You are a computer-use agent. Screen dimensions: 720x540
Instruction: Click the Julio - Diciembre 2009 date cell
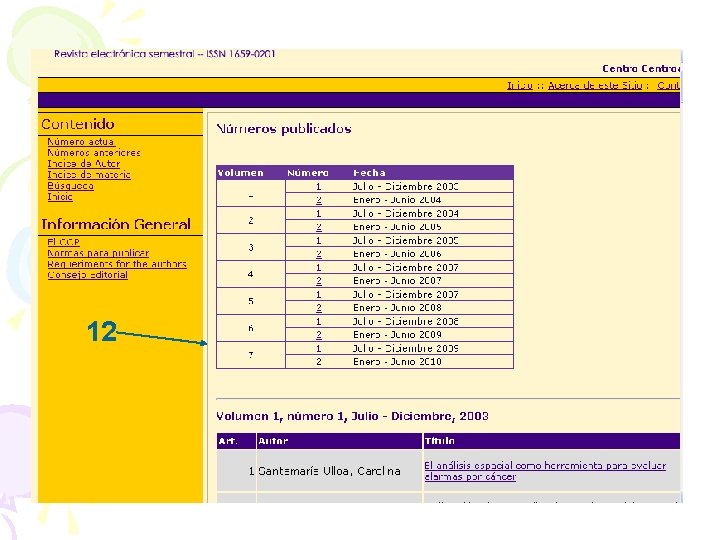[x=405, y=349]
